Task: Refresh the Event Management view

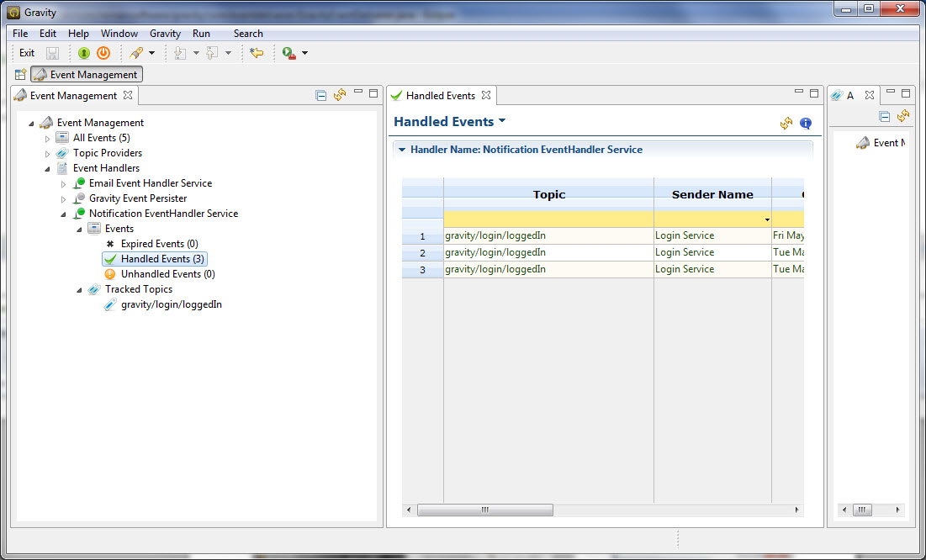Action: [x=340, y=96]
